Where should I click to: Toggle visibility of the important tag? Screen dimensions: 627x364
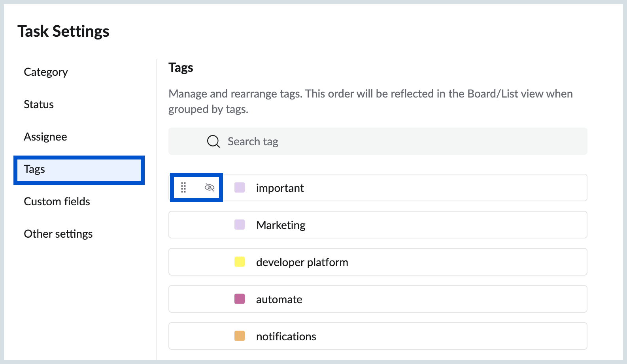210,188
